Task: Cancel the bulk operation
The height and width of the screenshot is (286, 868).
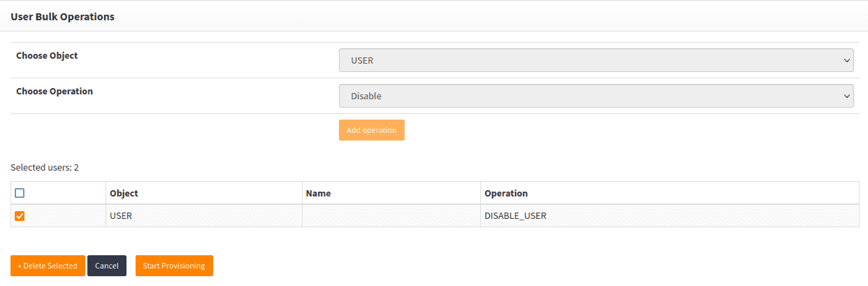Action: 107,266
